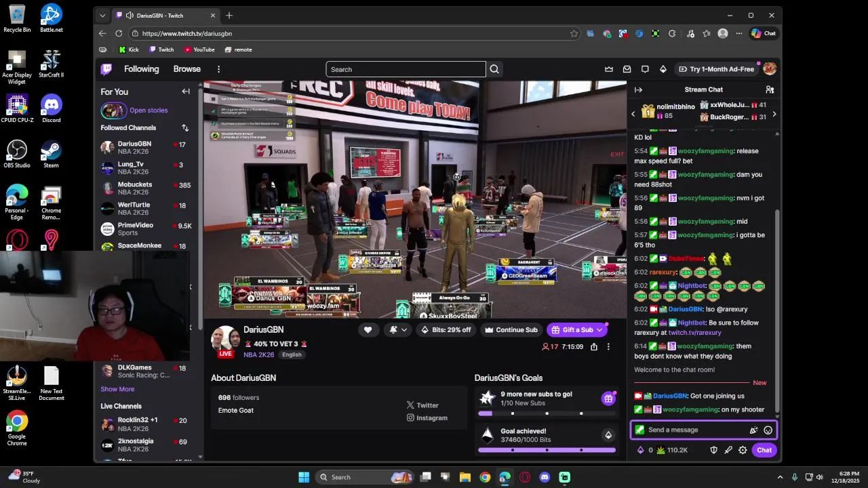
Task: Click the new subs goal progress bar
Action: click(547, 413)
